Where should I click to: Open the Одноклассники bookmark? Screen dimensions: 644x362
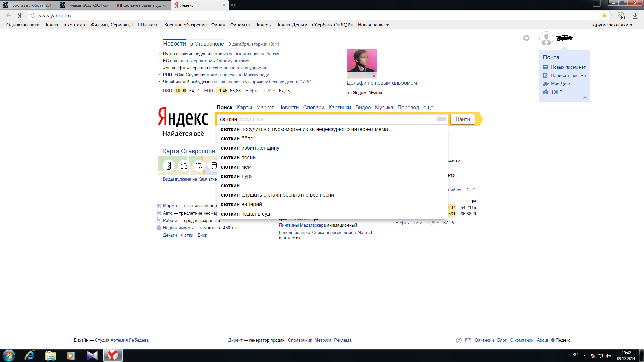(23, 25)
